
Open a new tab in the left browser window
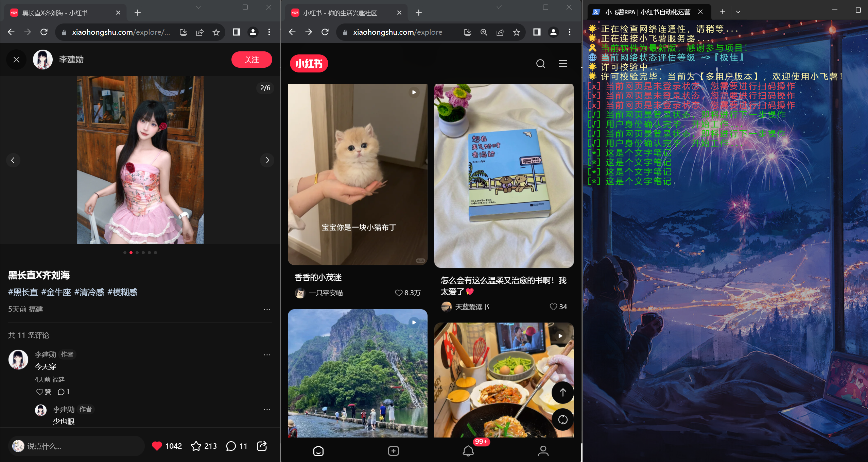tap(137, 13)
